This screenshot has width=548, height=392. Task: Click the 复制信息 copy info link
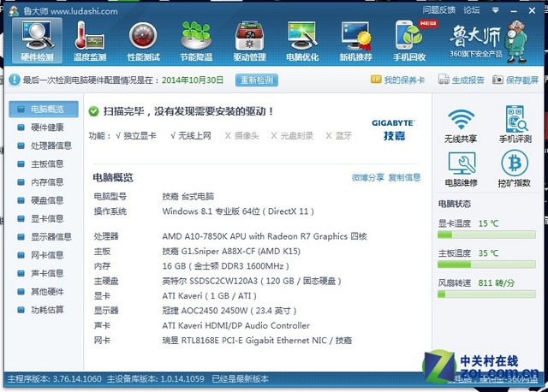[x=404, y=177]
